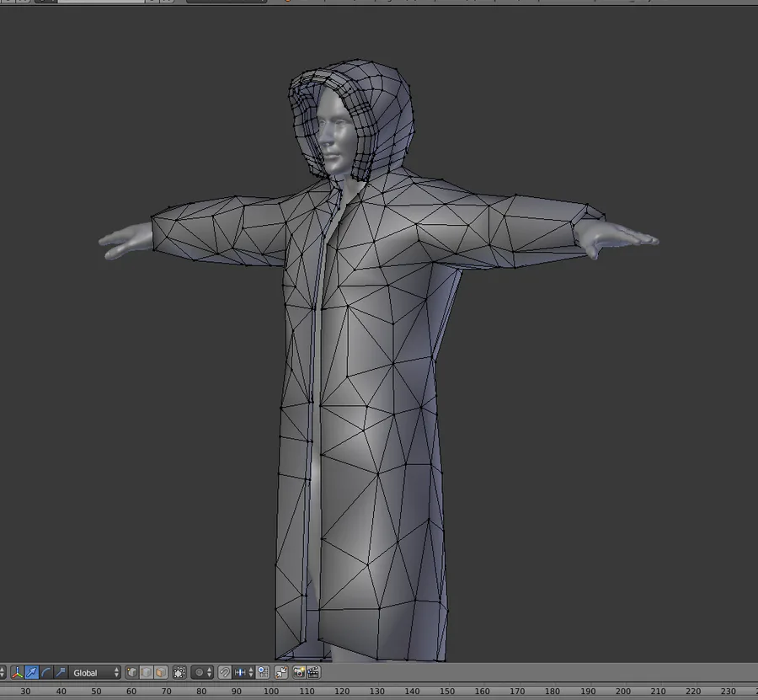Select the scale manipulator icon
The height and width of the screenshot is (700, 758).
pos(61,672)
